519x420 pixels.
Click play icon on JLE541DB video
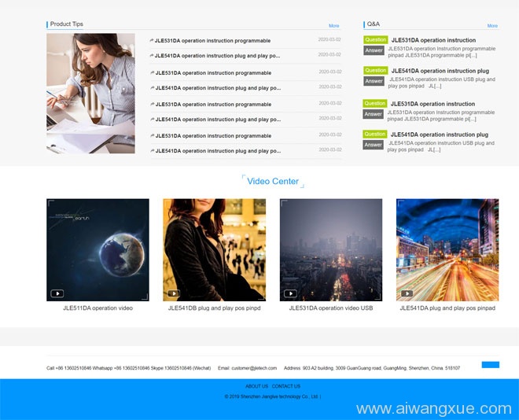click(x=174, y=293)
